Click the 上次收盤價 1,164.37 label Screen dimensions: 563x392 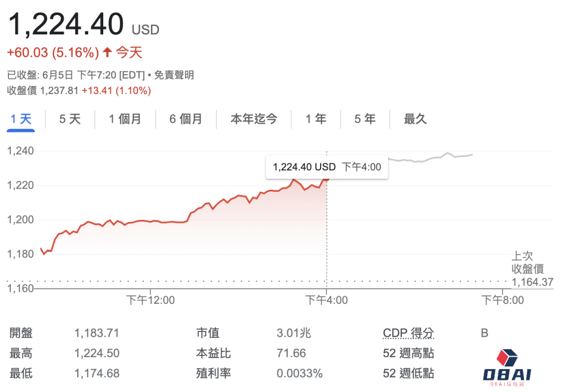click(531, 269)
